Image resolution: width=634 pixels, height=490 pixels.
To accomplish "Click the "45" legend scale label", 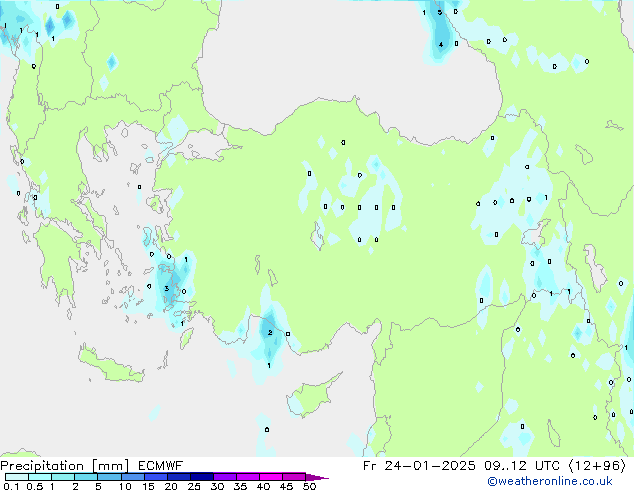I will click(286, 486).
